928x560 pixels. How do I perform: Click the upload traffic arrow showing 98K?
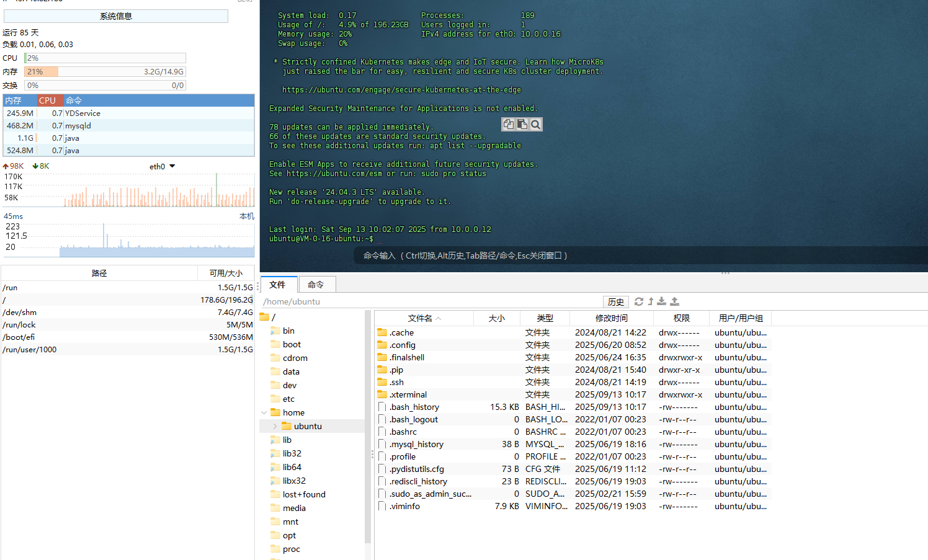6,166
